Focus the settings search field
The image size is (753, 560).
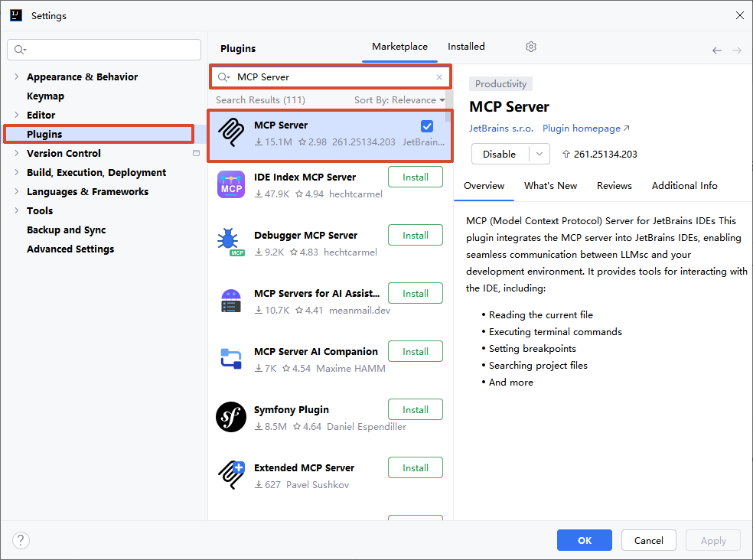click(104, 50)
